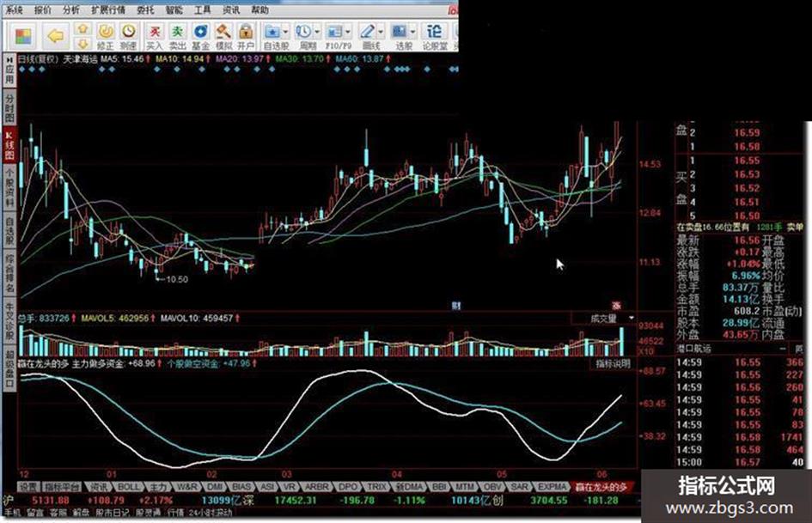Expand the 周期 period dropdown arrow
The image size is (812, 523).
pyautogui.click(x=317, y=32)
